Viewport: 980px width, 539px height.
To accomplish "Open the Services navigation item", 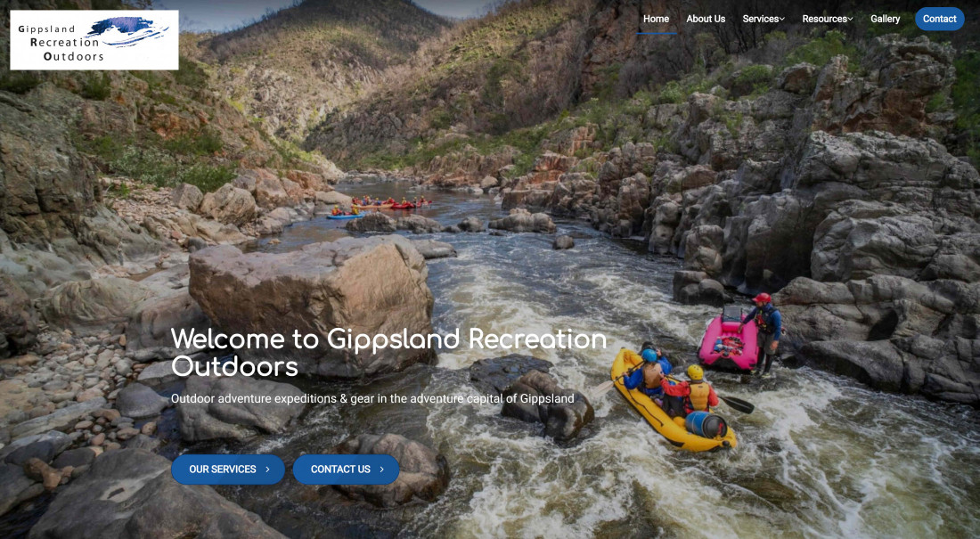I will [764, 19].
